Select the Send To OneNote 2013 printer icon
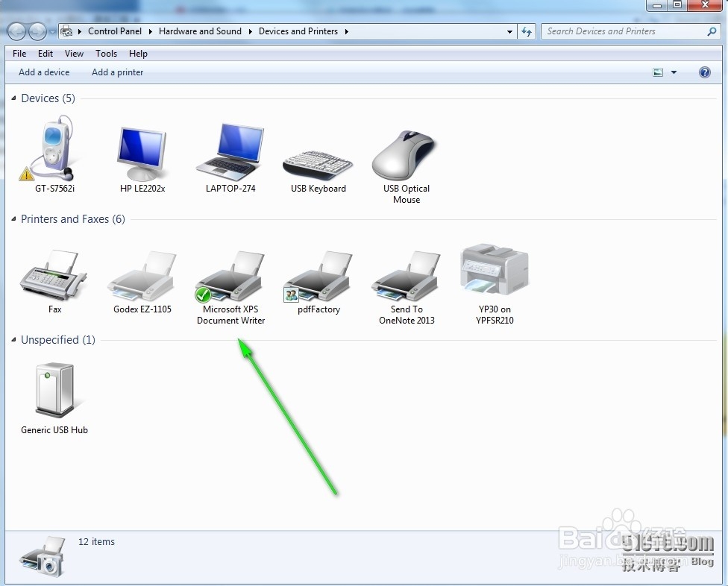728x586 pixels. (407, 277)
